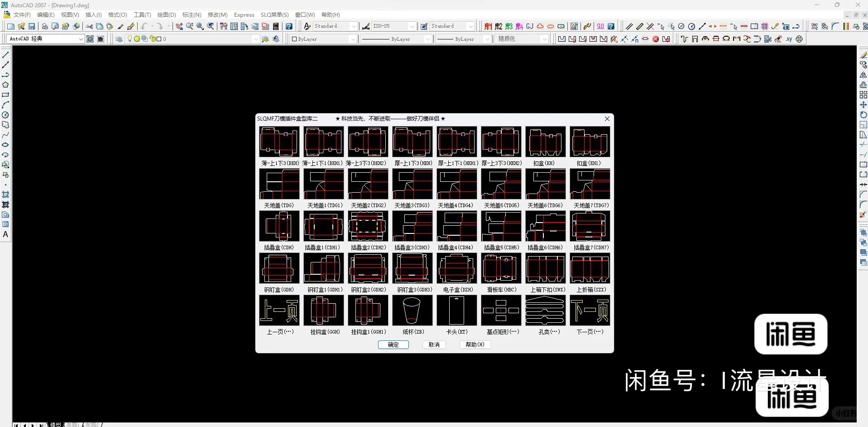This screenshot has width=868, height=427.
Task: Click the white color square of layer 0
Action: click(159, 39)
